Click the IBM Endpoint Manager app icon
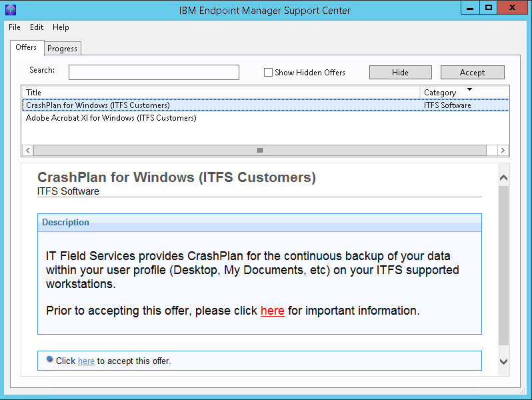Viewport: 532px width, 400px height. click(11, 10)
